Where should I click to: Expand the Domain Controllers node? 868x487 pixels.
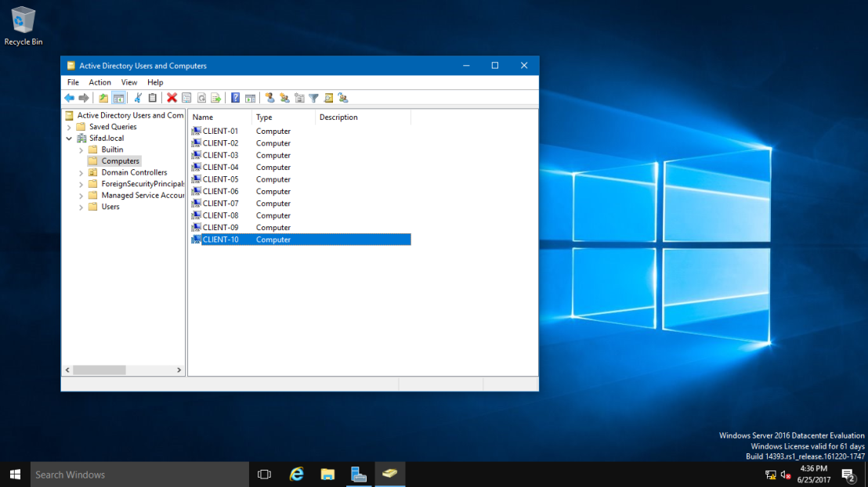(x=81, y=173)
